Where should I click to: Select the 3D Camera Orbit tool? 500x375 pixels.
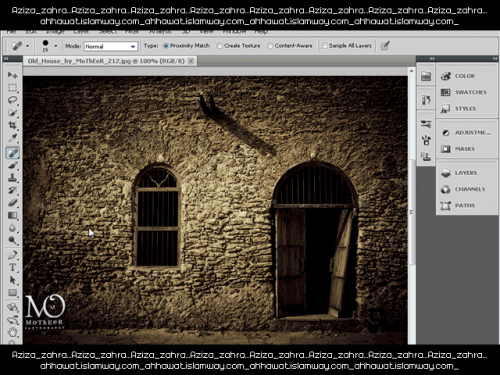(13, 320)
